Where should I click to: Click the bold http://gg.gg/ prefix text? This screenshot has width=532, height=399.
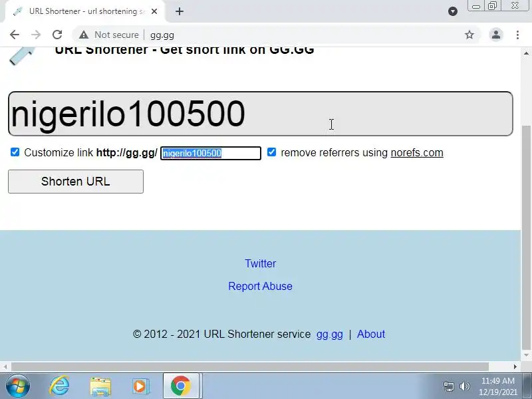coord(126,153)
